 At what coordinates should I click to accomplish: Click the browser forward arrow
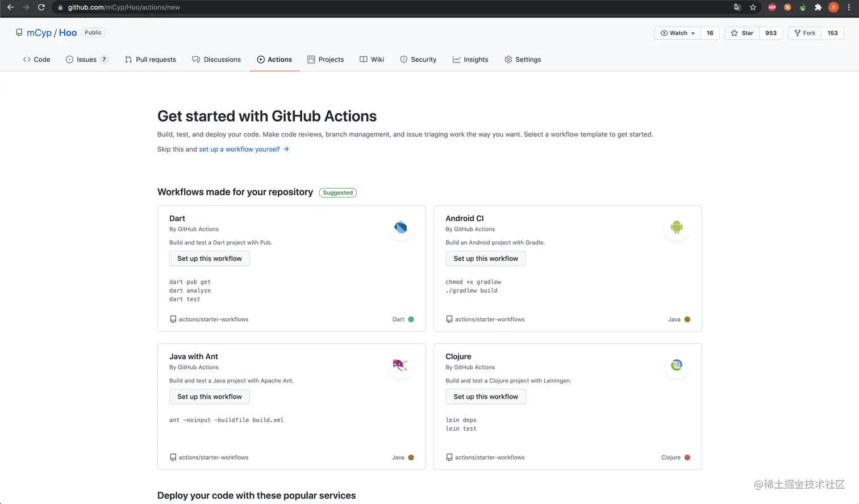[x=26, y=7]
